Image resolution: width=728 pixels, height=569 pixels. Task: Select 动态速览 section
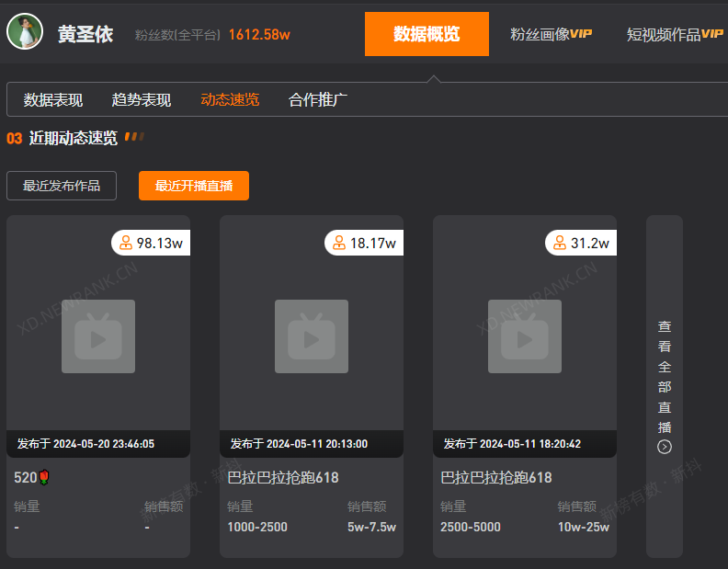point(230,100)
